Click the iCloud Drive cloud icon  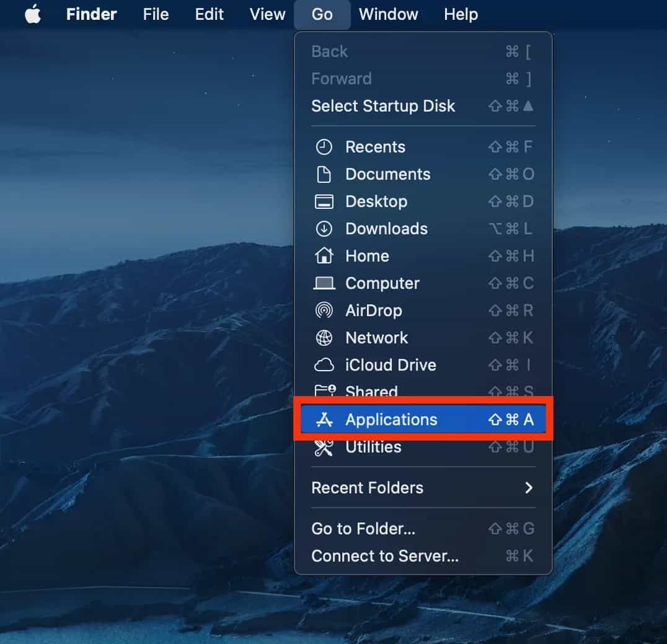point(324,365)
